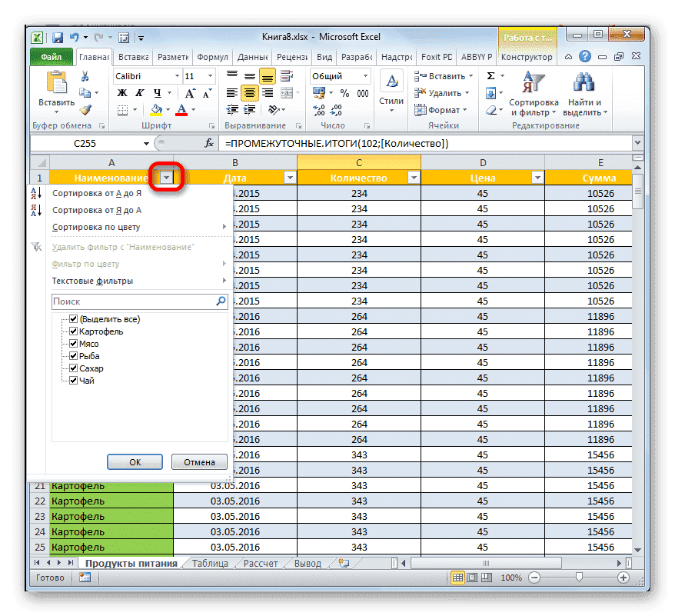
Task: Open the Дата column filter dropdown
Action: [x=289, y=177]
